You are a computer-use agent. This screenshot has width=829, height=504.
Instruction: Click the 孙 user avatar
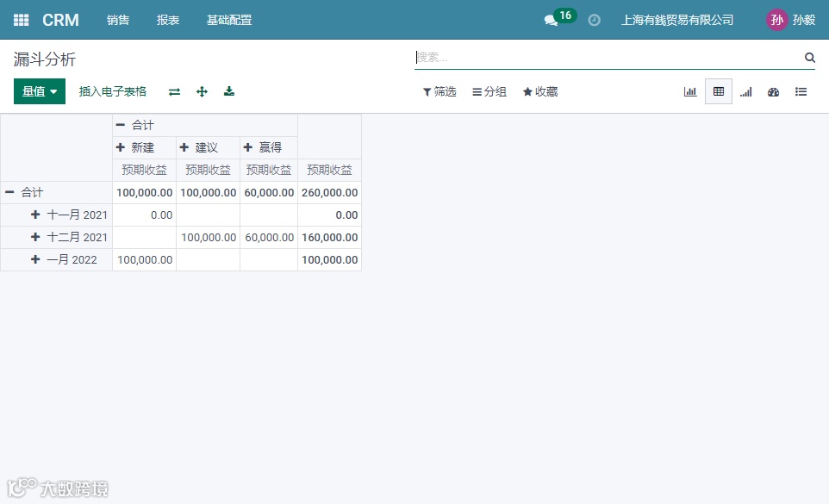coord(776,20)
